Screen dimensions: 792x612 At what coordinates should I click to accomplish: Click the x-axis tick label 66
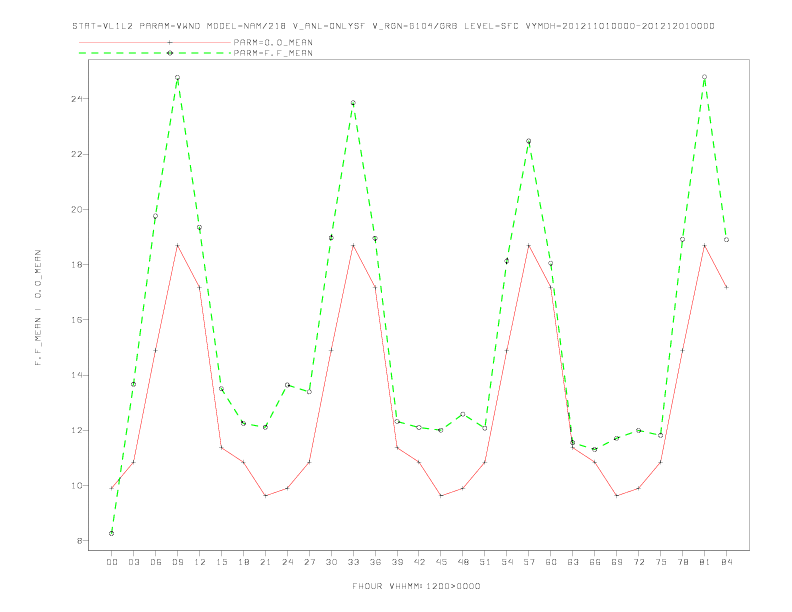595,562
